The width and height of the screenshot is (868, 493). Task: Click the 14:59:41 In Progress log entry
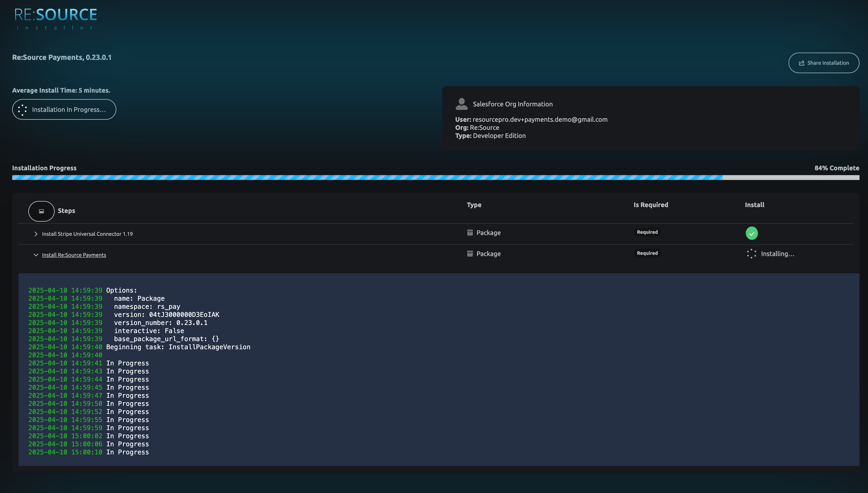(88, 363)
